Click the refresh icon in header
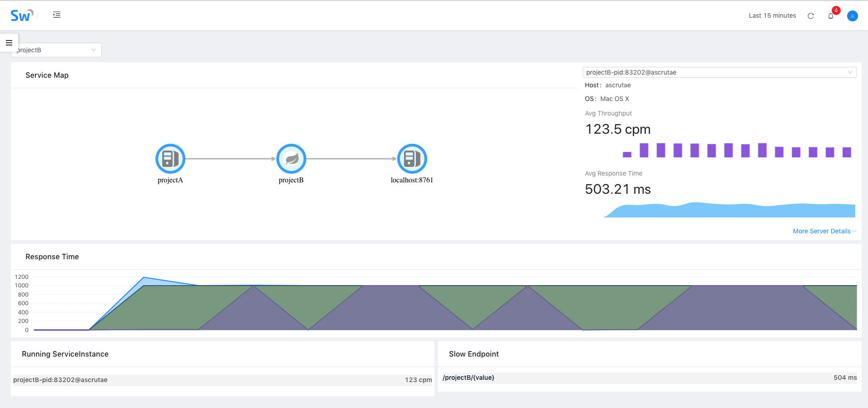Image resolution: width=868 pixels, height=408 pixels. tap(810, 16)
